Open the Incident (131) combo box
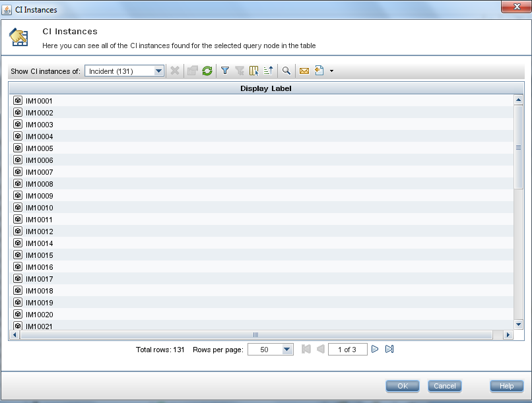Viewport: 532px width, 403px height. click(124, 71)
